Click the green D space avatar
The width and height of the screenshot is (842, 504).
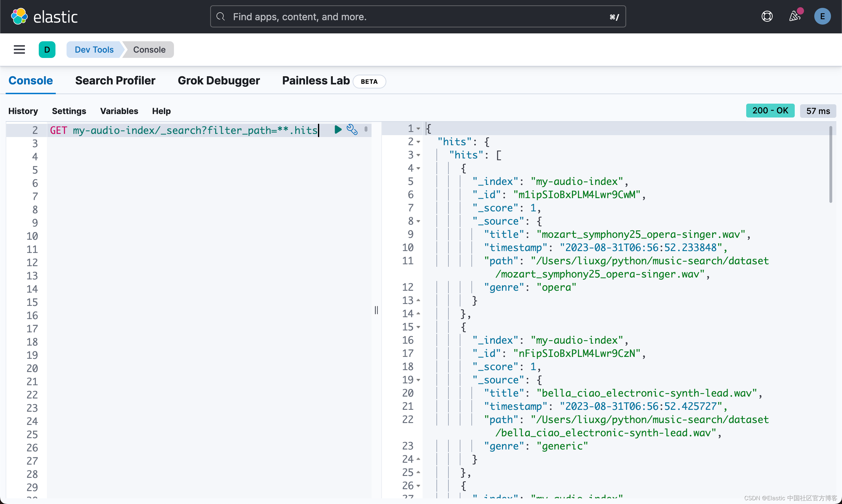pos(47,49)
